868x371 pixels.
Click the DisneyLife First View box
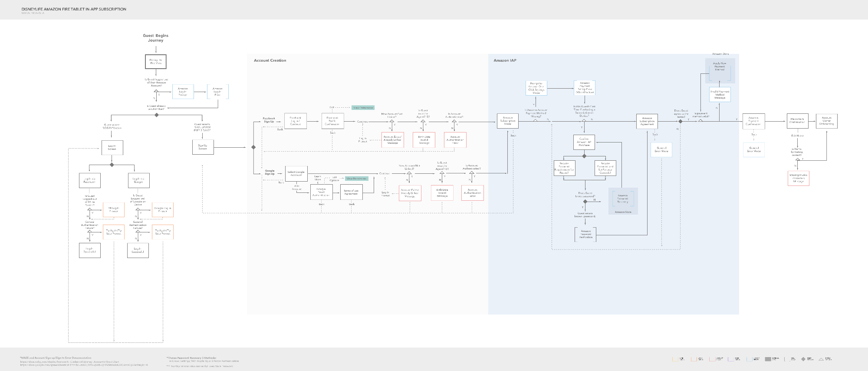click(x=156, y=62)
